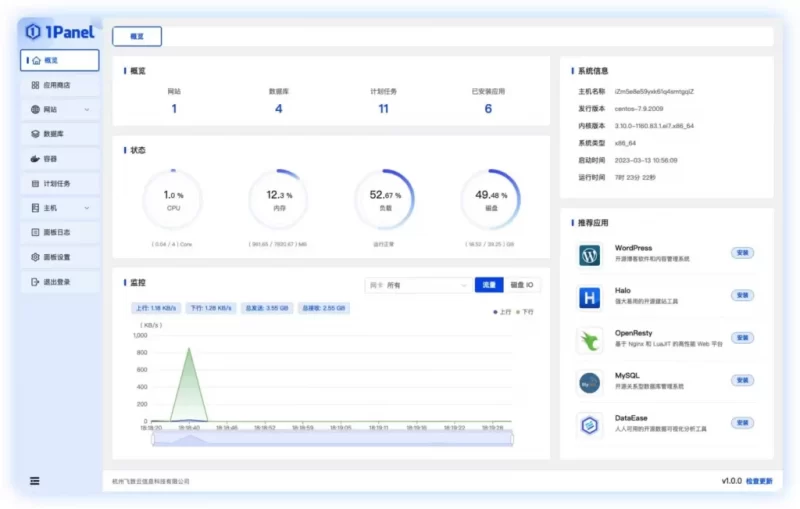The image size is (800, 509).
Task: Switch monitor chart to 磁盘 IO
Action: (521, 285)
